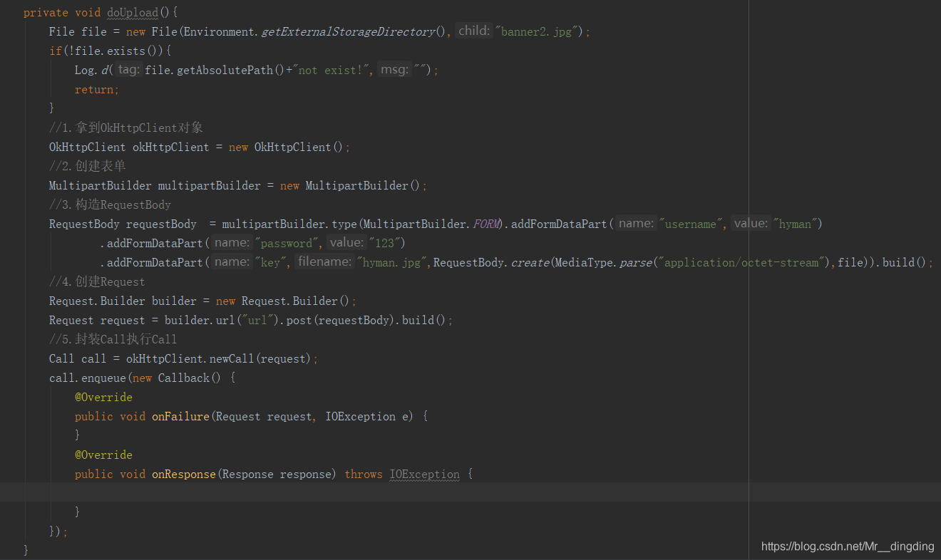Viewport: 941px width, 560px height.
Task: Click the //5.封装Call执行Call comment
Action: 113,340
